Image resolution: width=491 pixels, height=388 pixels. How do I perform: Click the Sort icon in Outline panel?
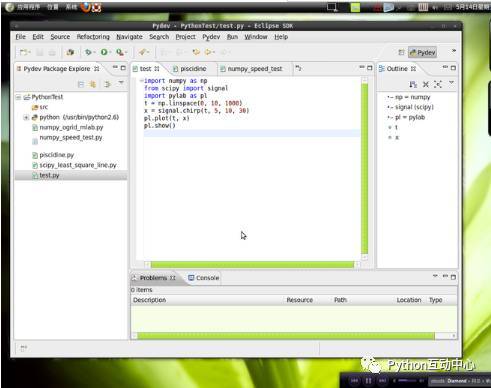coord(413,84)
